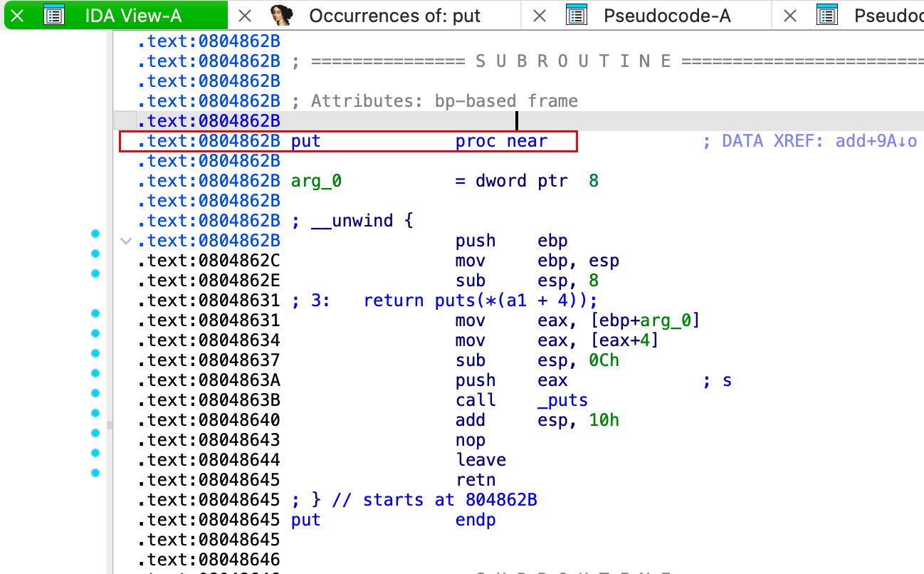Viewport: 924px width, 574px height.
Task: Select the arg_0 stack variable
Action: pos(315,181)
